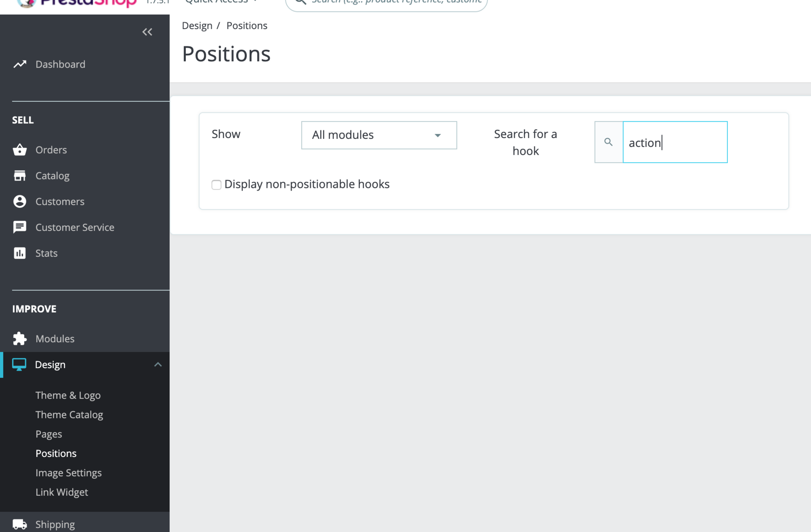The image size is (811, 532).
Task: Open Theme & Logo submenu item
Action: (68, 395)
